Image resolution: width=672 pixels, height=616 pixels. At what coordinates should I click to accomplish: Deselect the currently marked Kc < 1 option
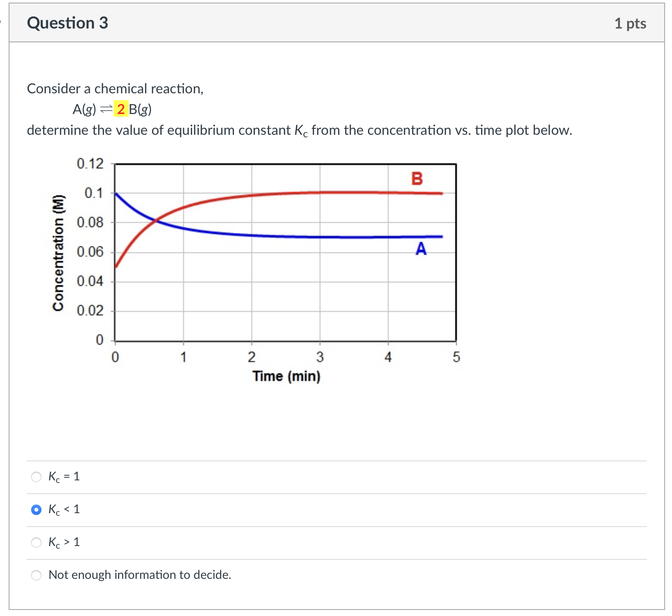[x=36, y=510]
